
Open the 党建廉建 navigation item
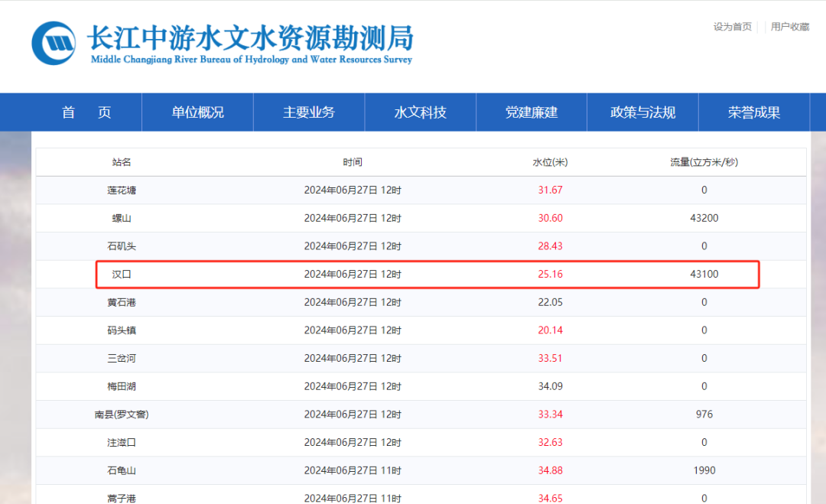point(532,112)
